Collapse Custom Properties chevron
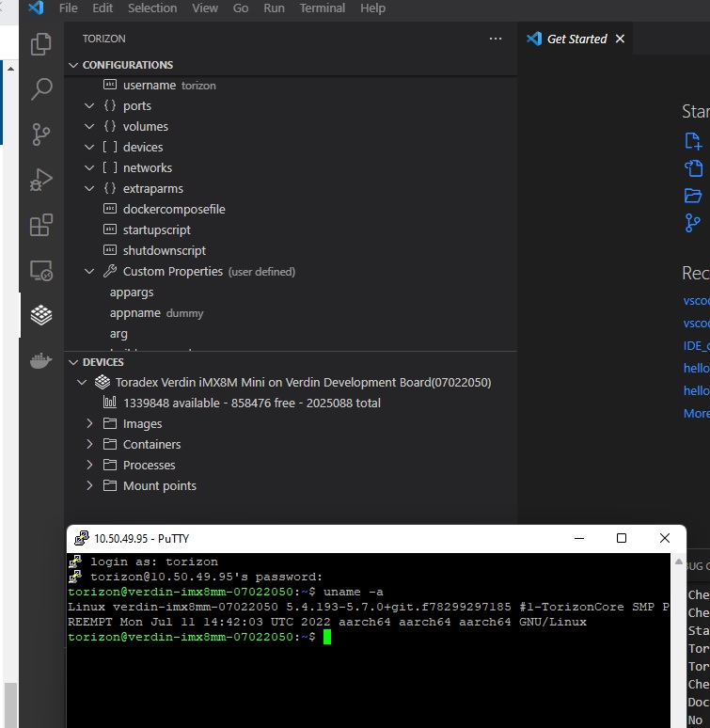Viewport: 710px width, 728px height. point(89,271)
